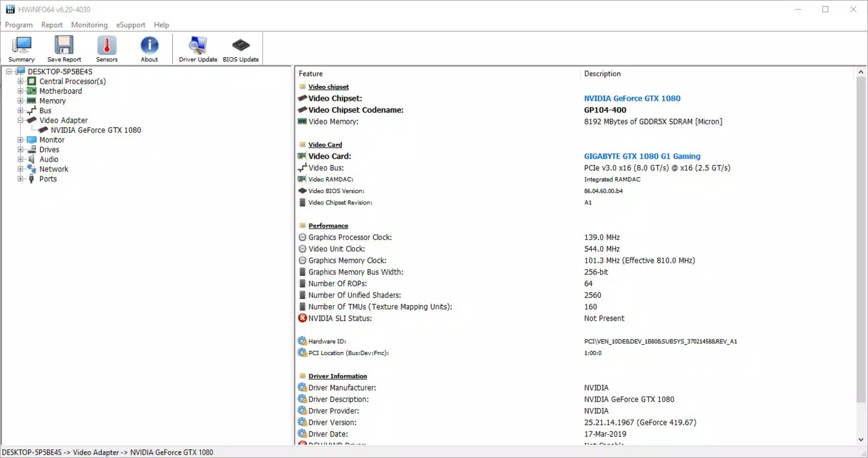This screenshot has height=458, width=868.
Task: Click the Video Card row icon
Action: tap(303, 156)
